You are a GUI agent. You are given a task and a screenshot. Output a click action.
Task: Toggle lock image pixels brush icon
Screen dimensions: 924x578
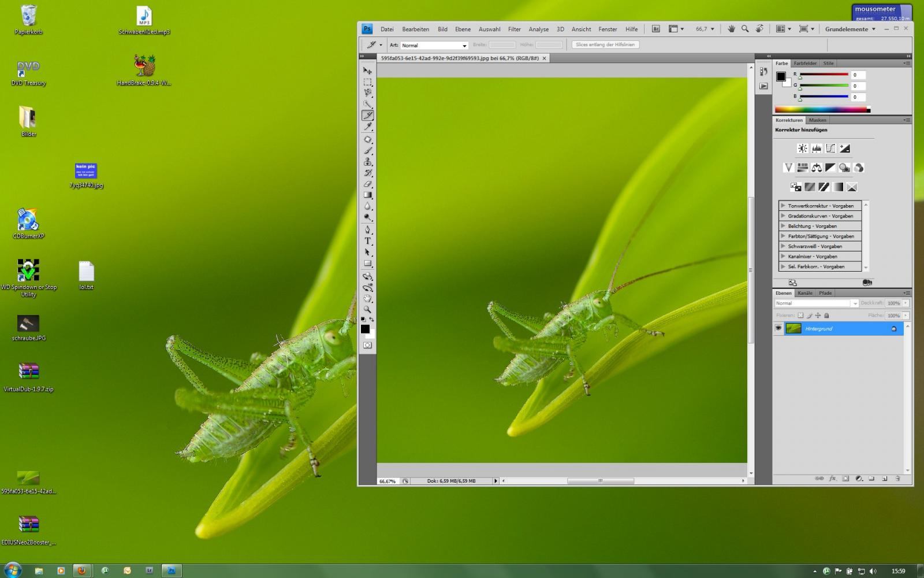(x=809, y=316)
